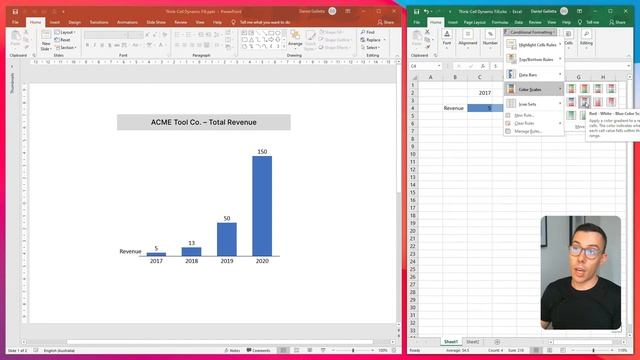Choose Manage Rules in conditional formatting menu
640x360 pixels.
[x=534, y=131]
